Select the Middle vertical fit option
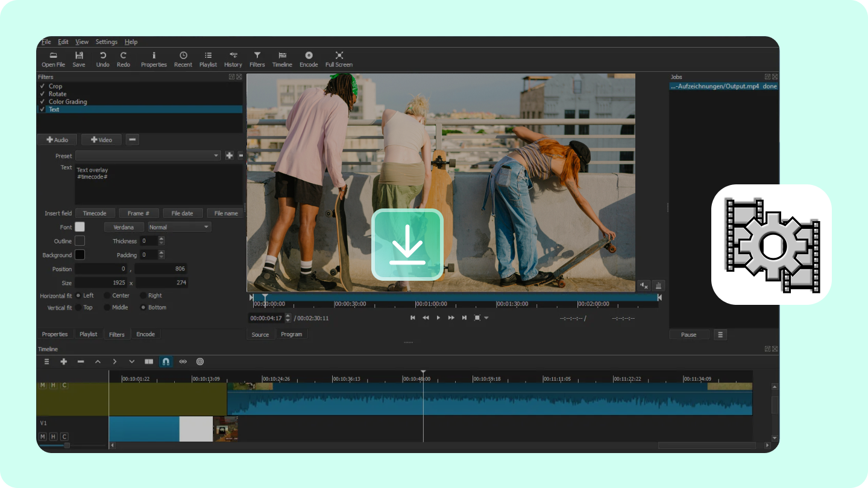 (x=107, y=307)
